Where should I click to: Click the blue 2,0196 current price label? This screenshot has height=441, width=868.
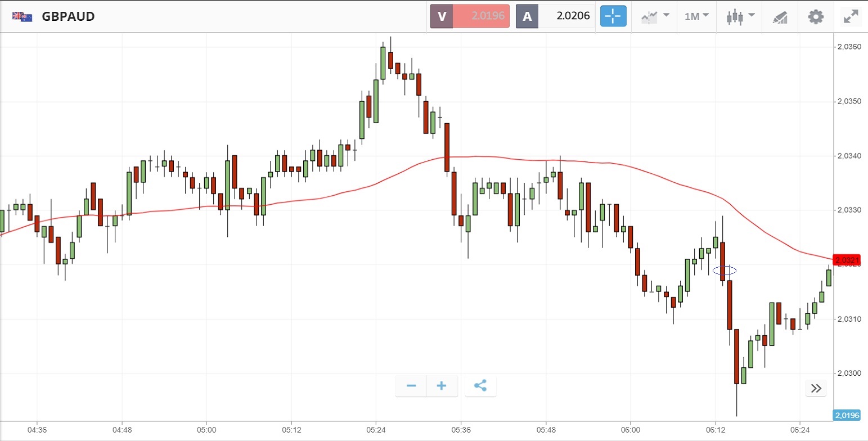[x=845, y=416]
